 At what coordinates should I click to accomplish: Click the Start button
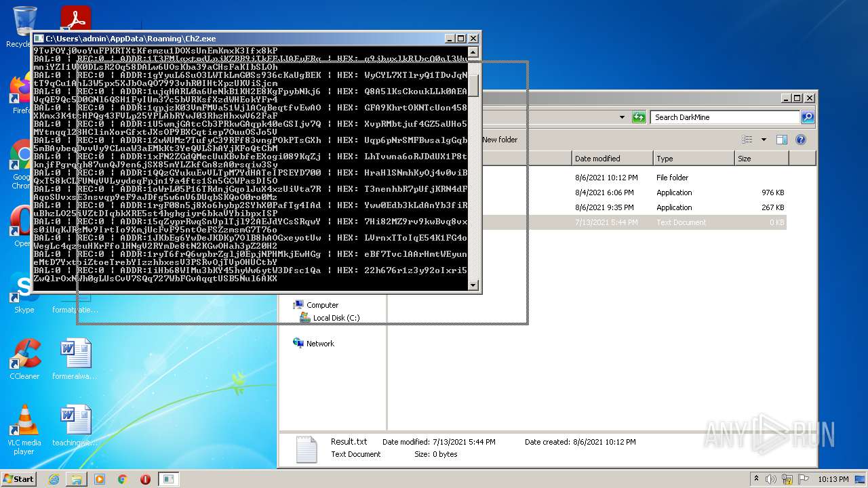pos(18,479)
